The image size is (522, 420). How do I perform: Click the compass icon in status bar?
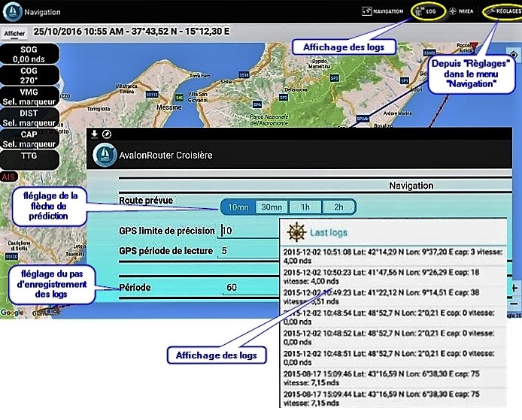[x=107, y=134]
